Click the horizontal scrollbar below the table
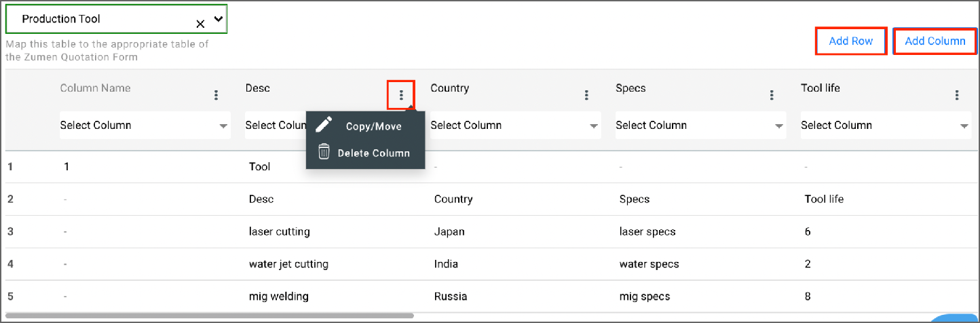 pyautogui.click(x=209, y=316)
